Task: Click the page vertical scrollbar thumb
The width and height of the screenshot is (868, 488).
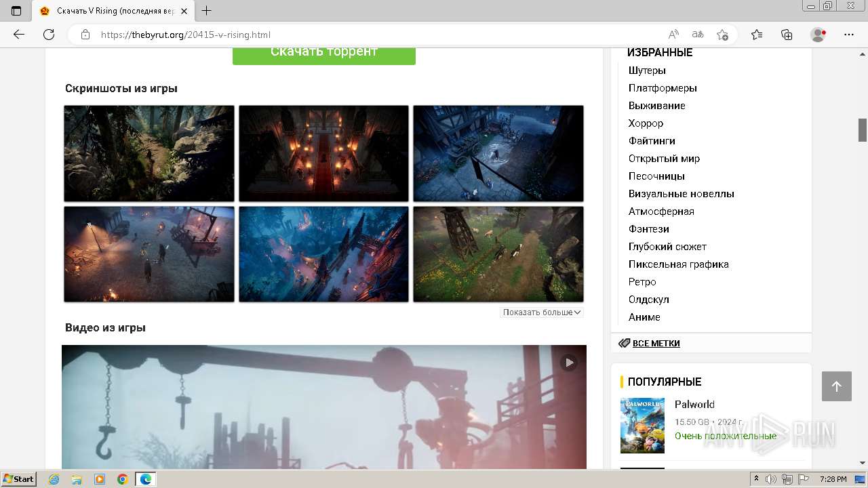Action: (863, 130)
